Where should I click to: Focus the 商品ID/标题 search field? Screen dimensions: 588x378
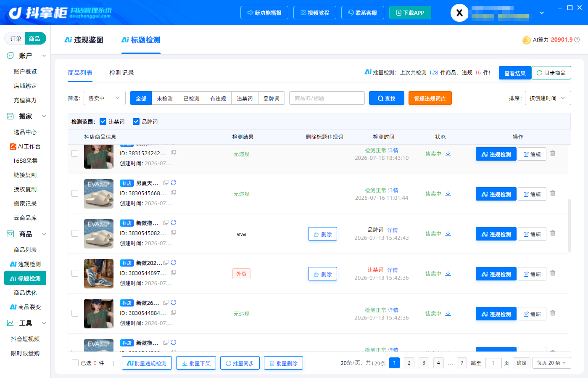(x=327, y=98)
